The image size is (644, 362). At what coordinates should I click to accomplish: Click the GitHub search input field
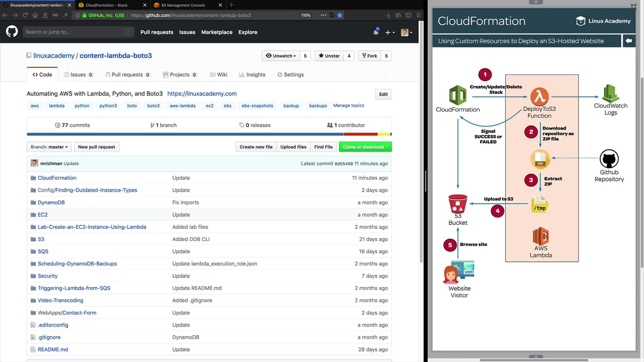[x=78, y=32]
